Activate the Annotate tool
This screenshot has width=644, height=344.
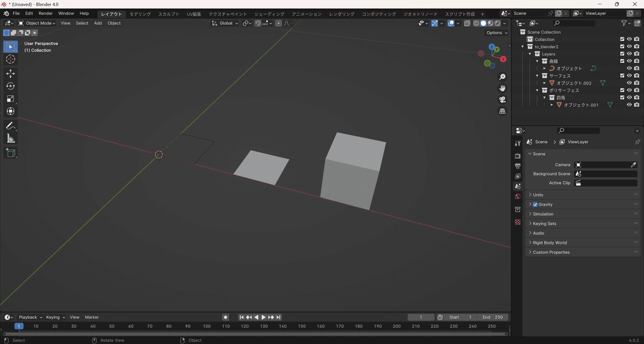click(x=11, y=126)
